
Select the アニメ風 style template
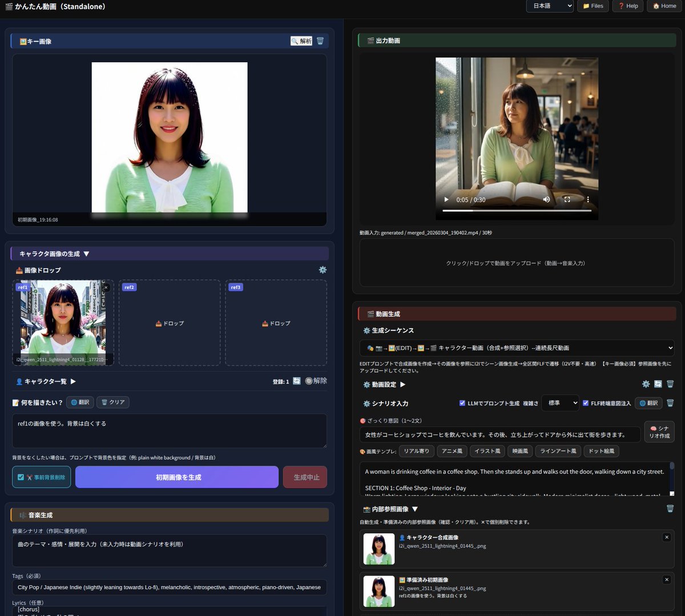[452, 451]
